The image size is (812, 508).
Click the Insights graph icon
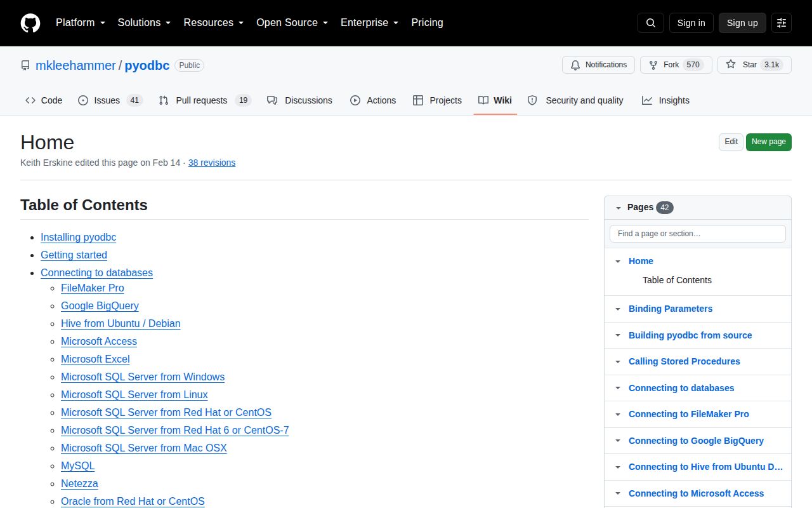(x=647, y=100)
